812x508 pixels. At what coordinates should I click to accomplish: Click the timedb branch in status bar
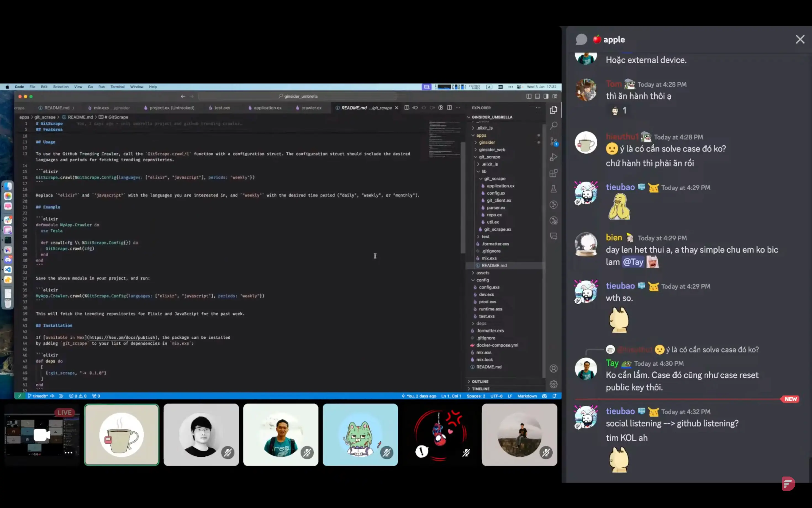tap(38, 396)
